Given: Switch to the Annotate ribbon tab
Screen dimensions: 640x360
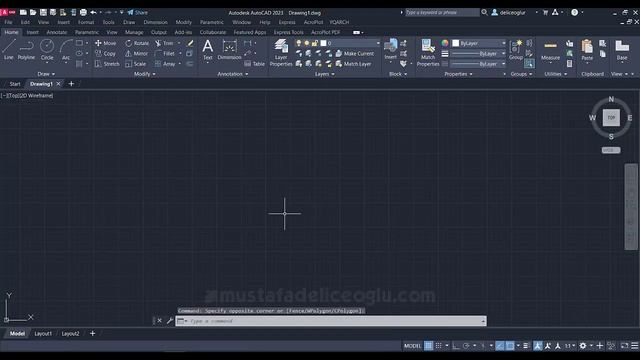Looking at the screenshot, I should pyautogui.click(x=56, y=32).
